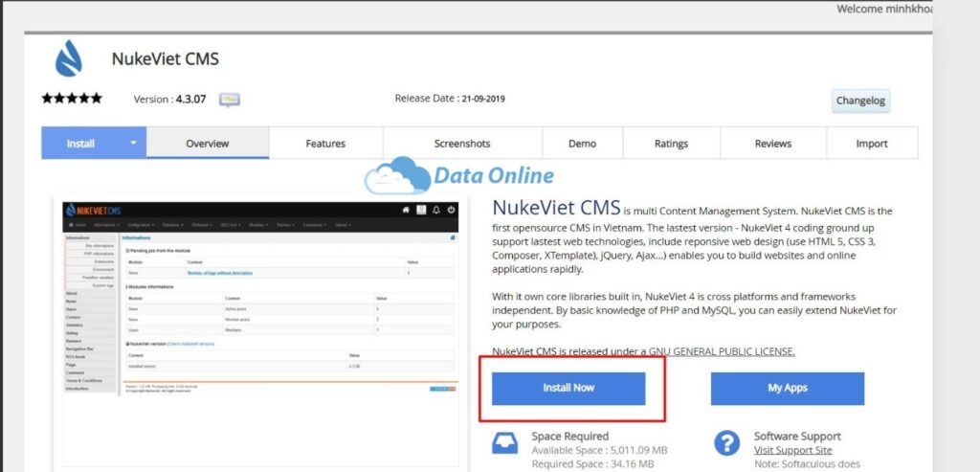Viewport: 980px width, 472px height.
Task: Open the Features tab
Action: [325, 144]
